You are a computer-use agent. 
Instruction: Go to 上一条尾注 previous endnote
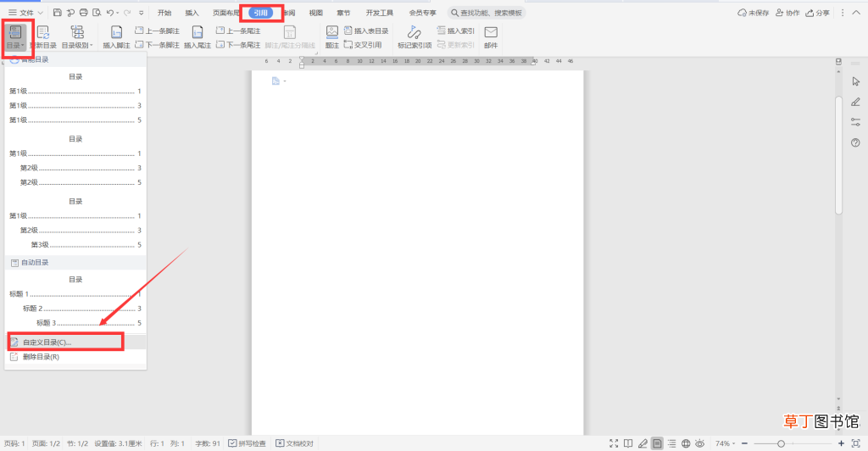[238, 31]
